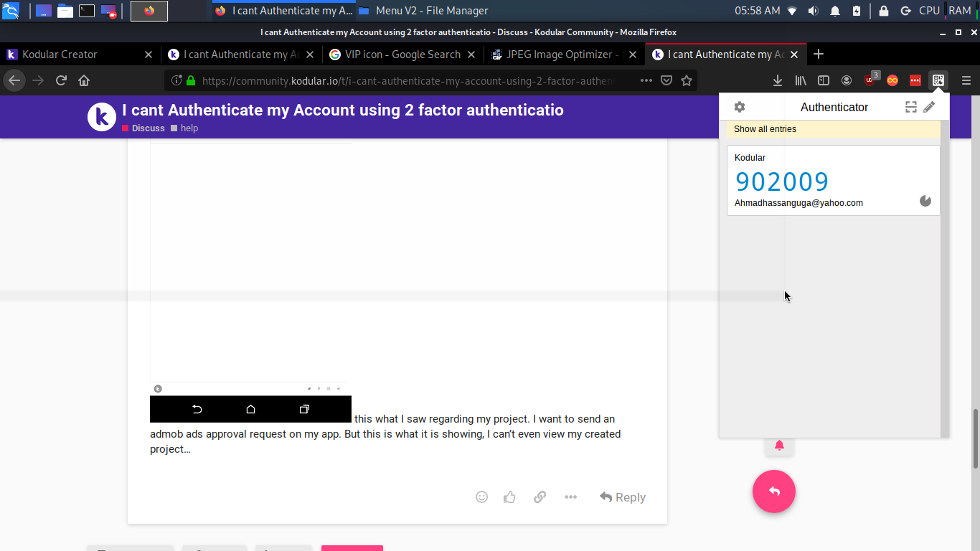Click the 05:58 AM clock

tap(757, 11)
